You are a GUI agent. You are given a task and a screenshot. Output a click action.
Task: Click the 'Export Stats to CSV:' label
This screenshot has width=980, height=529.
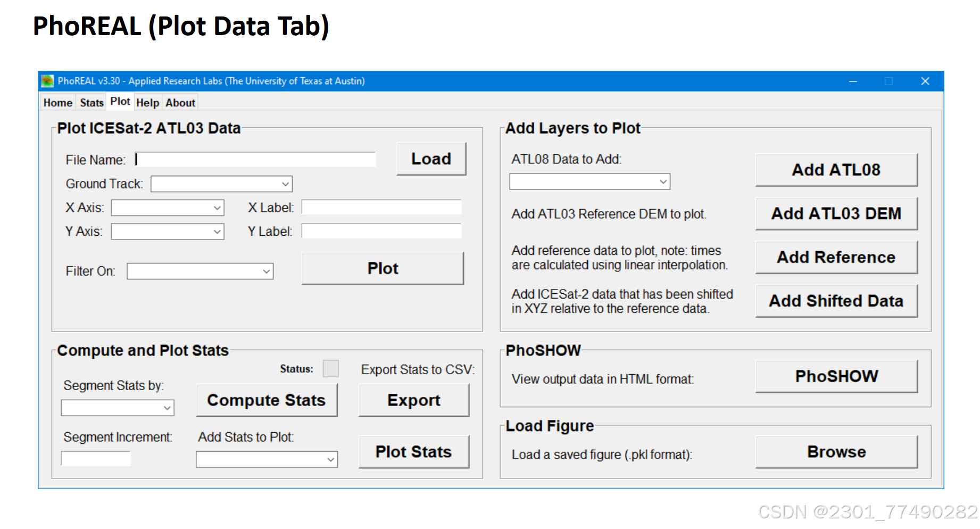tap(418, 369)
